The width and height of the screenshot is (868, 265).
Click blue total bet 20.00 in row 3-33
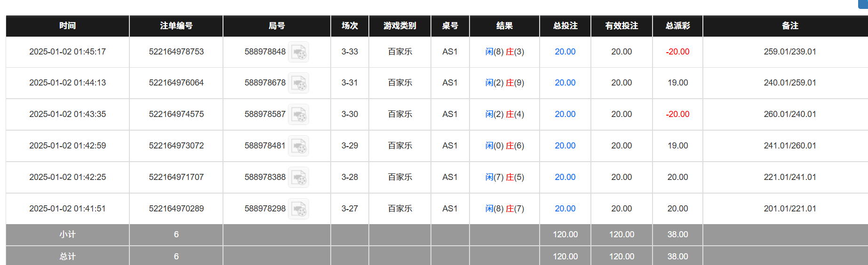(x=565, y=52)
